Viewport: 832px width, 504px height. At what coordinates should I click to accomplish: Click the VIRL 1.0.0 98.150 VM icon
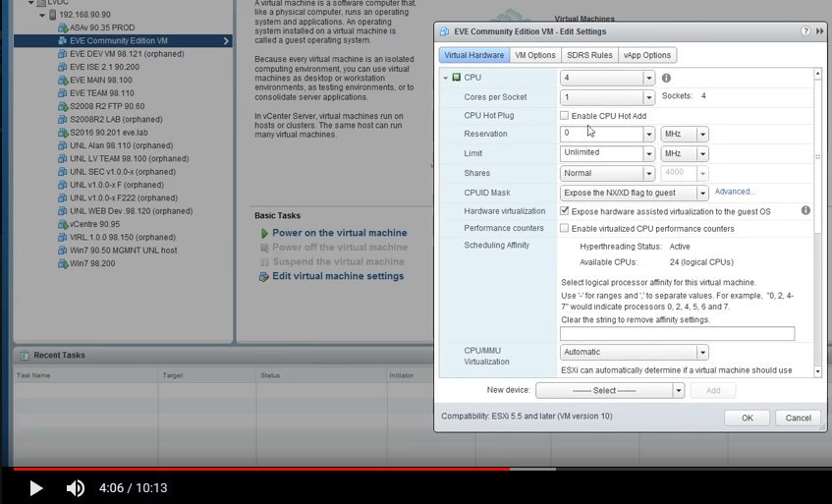coord(63,237)
